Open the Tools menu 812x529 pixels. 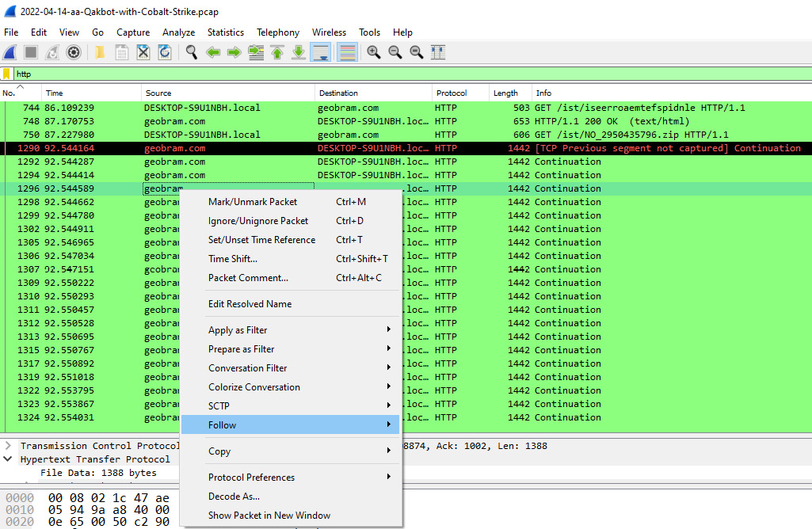pos(369,32)
